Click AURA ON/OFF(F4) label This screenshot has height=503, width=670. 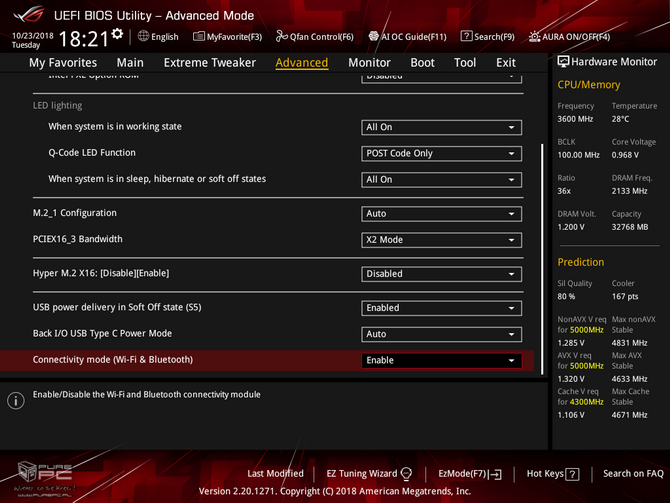(x=576, y=37)
